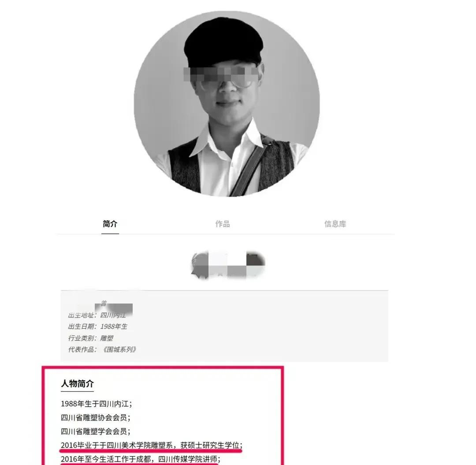The image size is (476, 465).
Task: Select the 人物简介 section heading
Action: (x=77, y=383)
